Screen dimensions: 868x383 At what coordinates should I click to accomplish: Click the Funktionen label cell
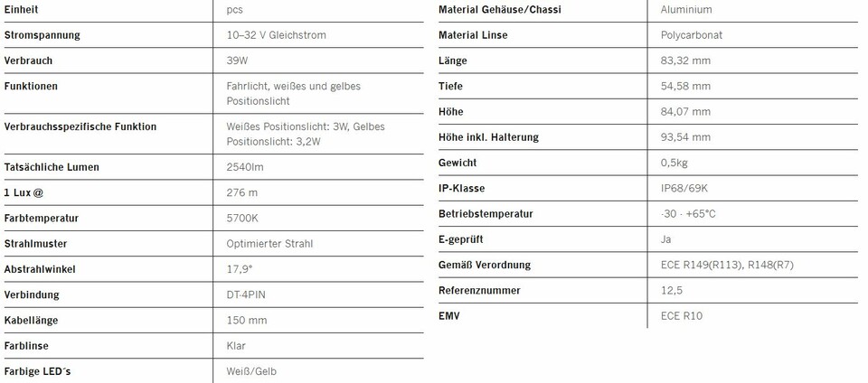tap(32, 86)
